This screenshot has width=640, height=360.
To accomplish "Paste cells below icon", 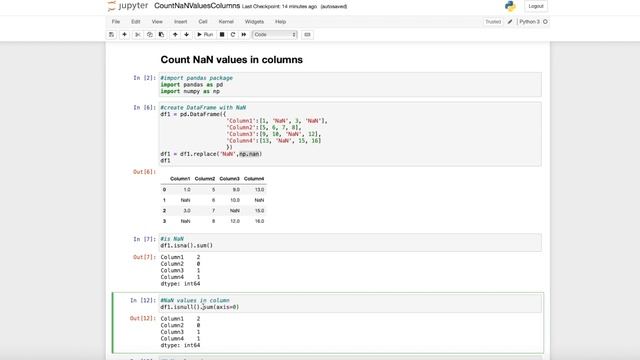I will pos(162,35).
